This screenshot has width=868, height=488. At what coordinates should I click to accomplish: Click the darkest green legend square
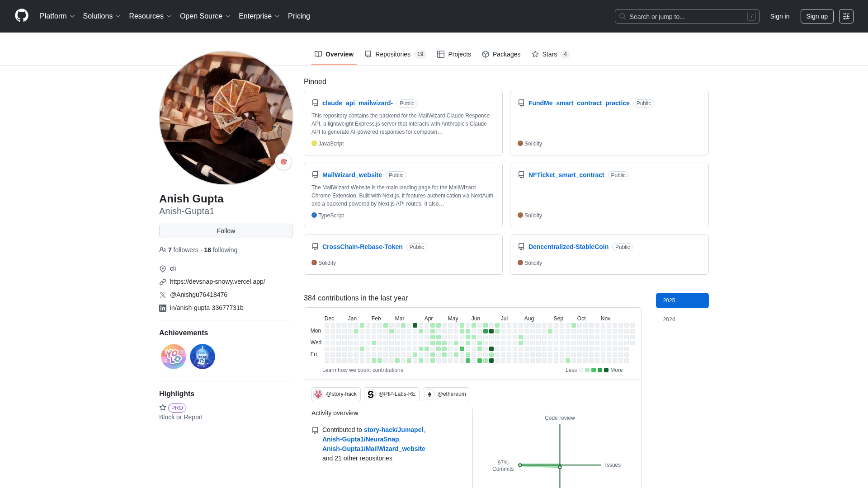click(606, 370)
